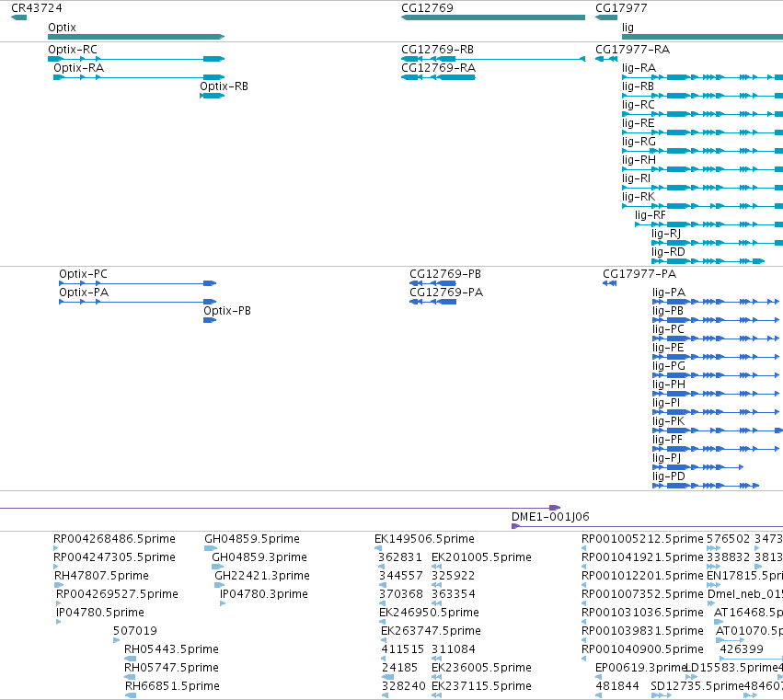
Task: Select the EK149506.5prime EST label
Action: (424, 539)
